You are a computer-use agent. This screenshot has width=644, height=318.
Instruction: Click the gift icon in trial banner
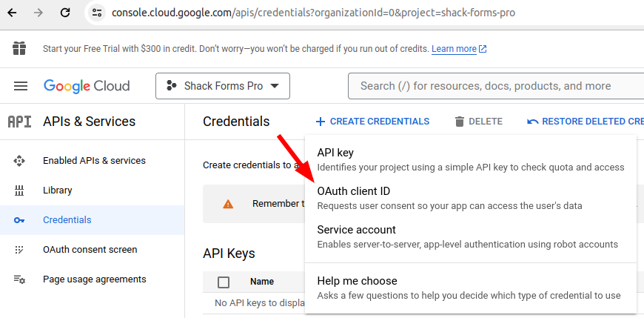coord(19,48)
